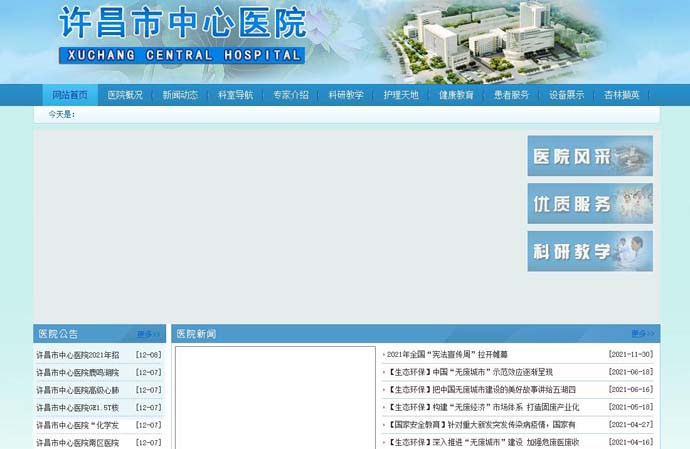Open 国家安全教育 news about 传染病疫情
690x449 pixels.
click(x=481, y=425)
